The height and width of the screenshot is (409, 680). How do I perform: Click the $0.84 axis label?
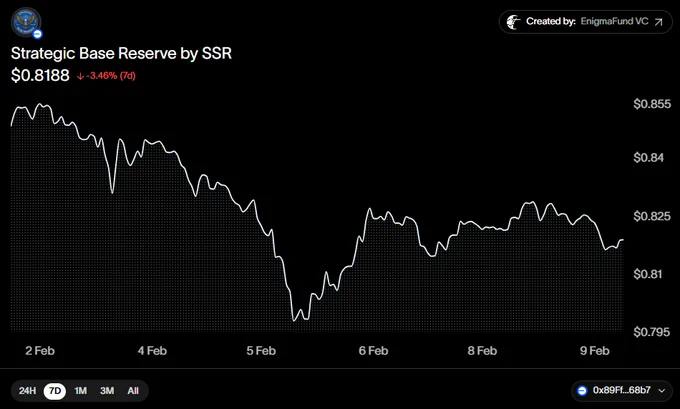[648, 157]
